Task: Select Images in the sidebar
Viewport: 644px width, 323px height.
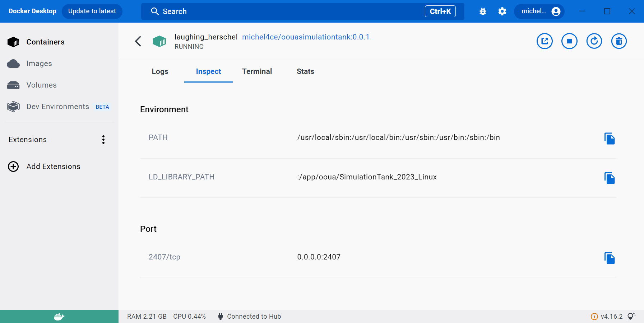Action: [x=39, y=64]
